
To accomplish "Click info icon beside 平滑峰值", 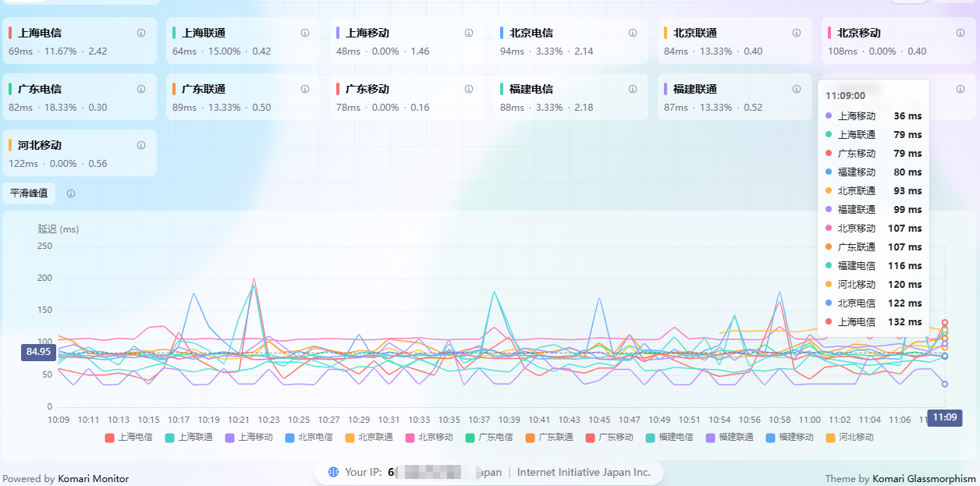I will click(71, 193).
